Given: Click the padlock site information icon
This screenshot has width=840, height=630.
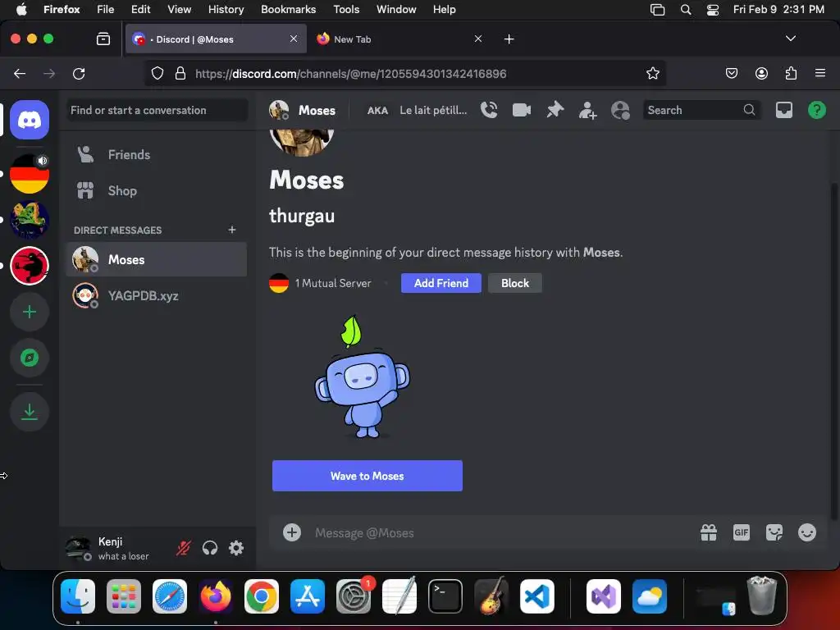Looking at the screenshot, I should [180, 73].
